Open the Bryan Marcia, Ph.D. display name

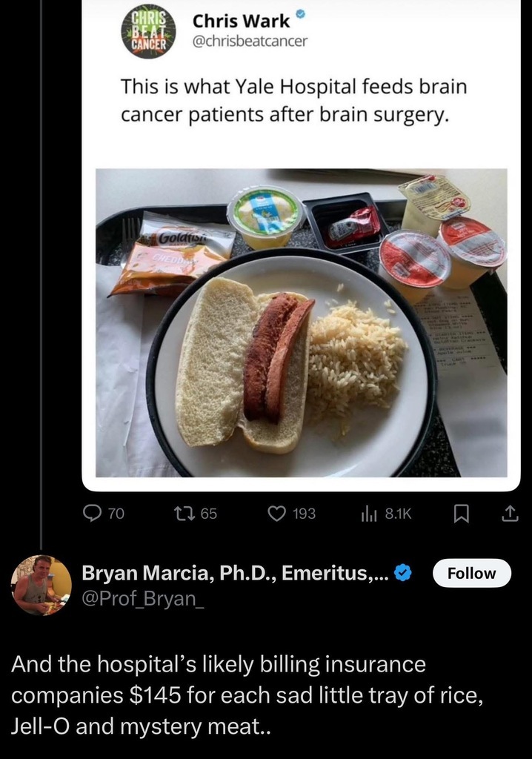(234, 573)
